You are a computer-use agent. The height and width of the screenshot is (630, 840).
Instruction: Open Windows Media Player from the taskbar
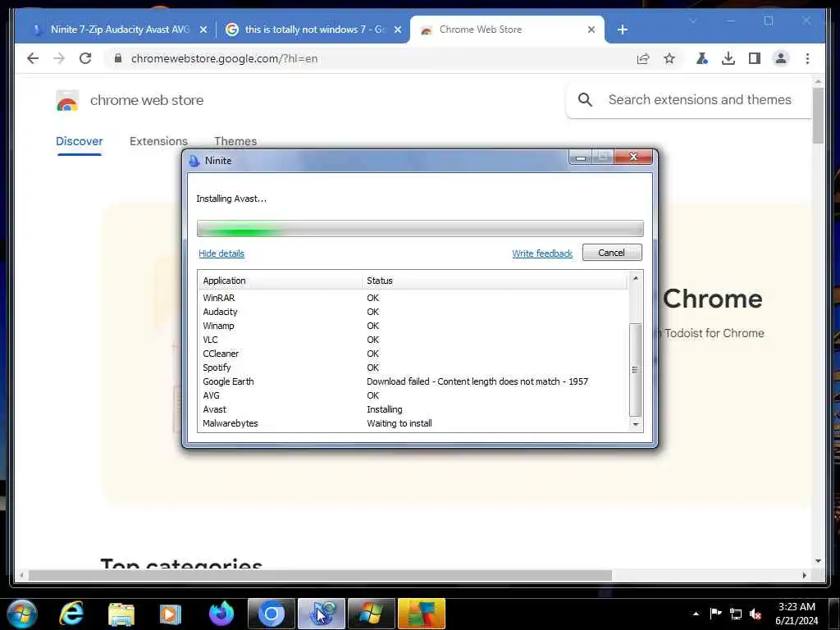click(171, 614)
